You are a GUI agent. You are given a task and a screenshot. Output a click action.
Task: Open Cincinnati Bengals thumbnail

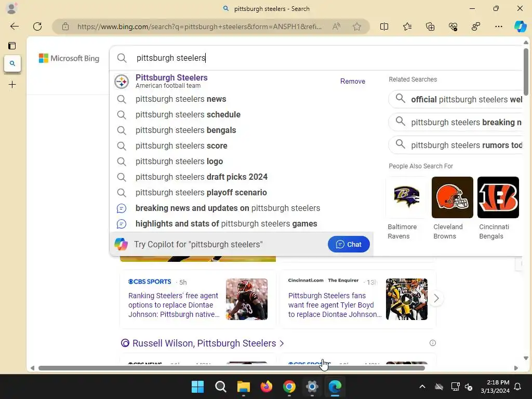click(498, 197)
